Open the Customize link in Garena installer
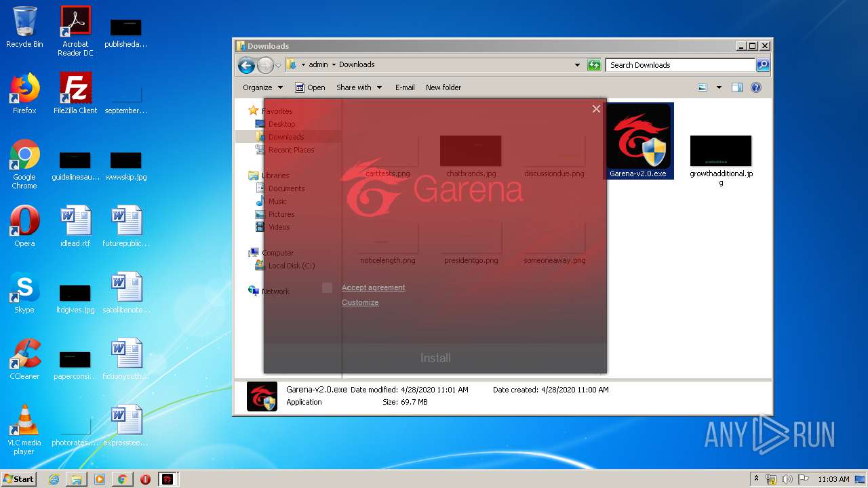The height and width of the screenshot is (488, 868). click(360, 302)
